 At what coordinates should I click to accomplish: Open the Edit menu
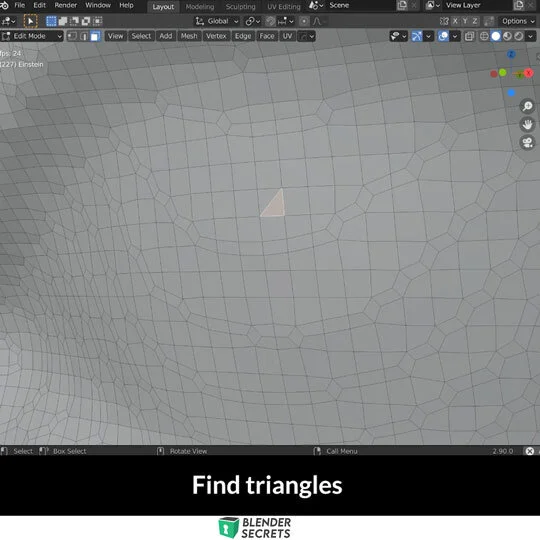(x=39, y=5)
